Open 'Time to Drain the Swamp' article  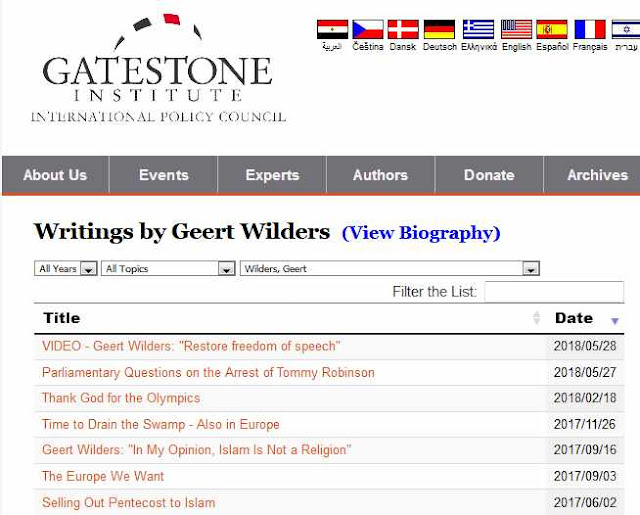[161, 424]
